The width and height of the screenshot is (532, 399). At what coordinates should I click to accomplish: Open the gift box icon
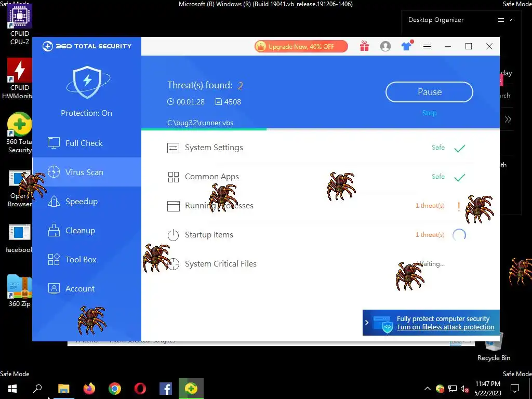(364, 46)
